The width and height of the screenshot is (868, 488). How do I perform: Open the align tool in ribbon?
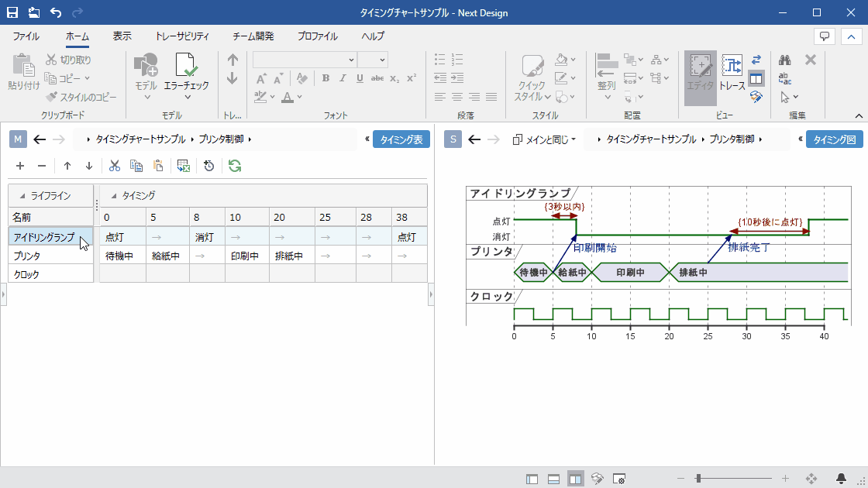click(607, 77)
